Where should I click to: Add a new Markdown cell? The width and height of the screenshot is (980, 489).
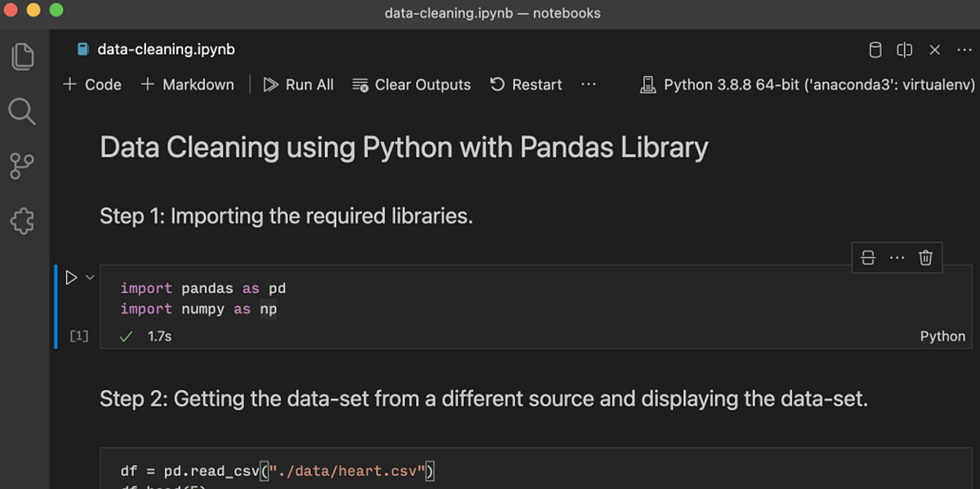click(x=187, y=84)
